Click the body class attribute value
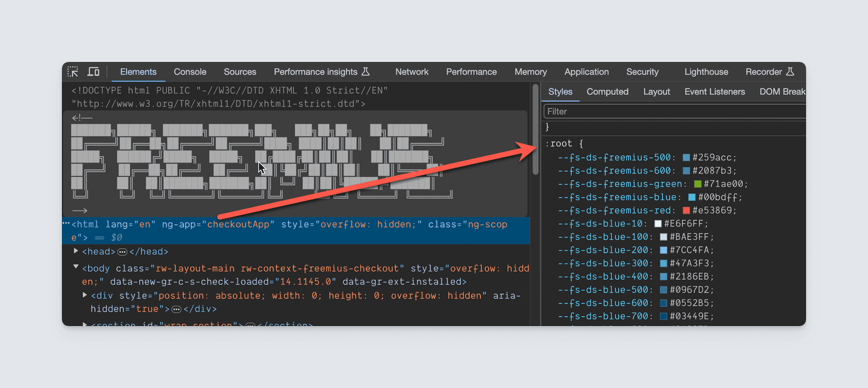The height and width of the screenshot is (388, 868). pyautogui.click(x=278, y=268)
